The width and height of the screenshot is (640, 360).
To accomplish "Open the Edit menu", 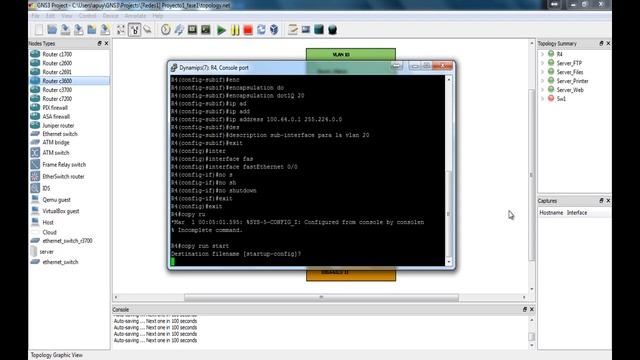I will (x=50, y=16).
